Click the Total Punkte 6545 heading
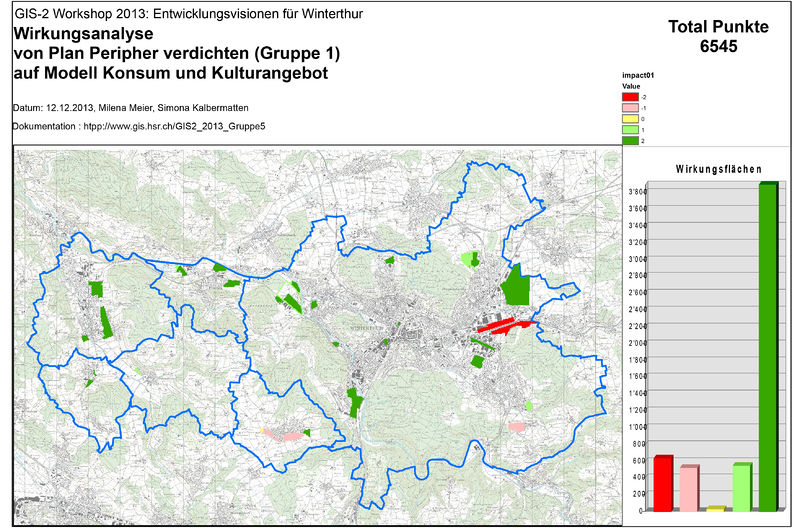The image size is (800, 528). coord(718,36)
